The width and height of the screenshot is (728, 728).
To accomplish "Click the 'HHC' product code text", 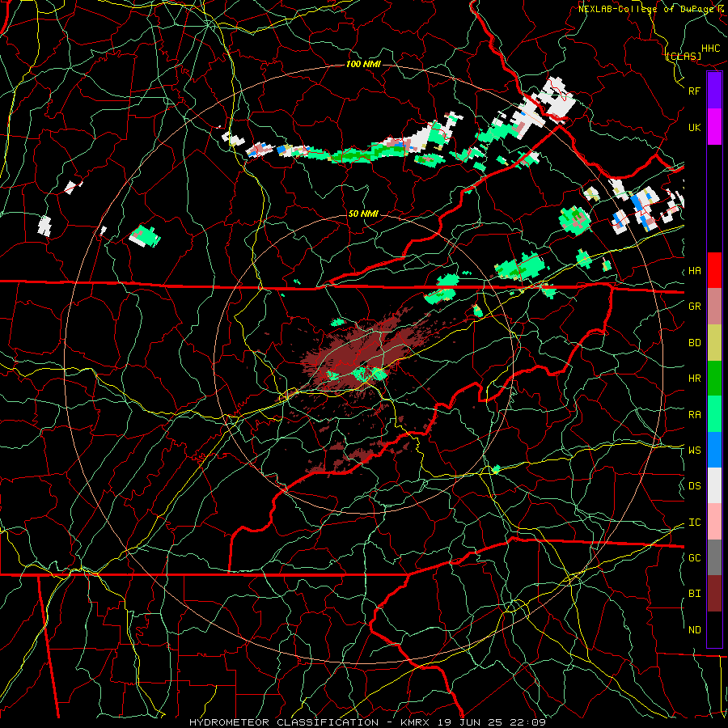I will (711, 49).
